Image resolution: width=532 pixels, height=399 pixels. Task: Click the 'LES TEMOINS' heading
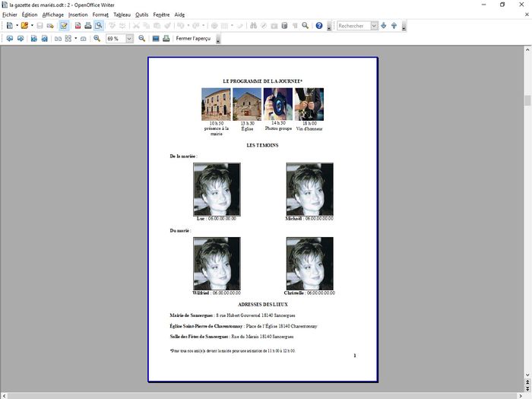[x=263, y=145]
